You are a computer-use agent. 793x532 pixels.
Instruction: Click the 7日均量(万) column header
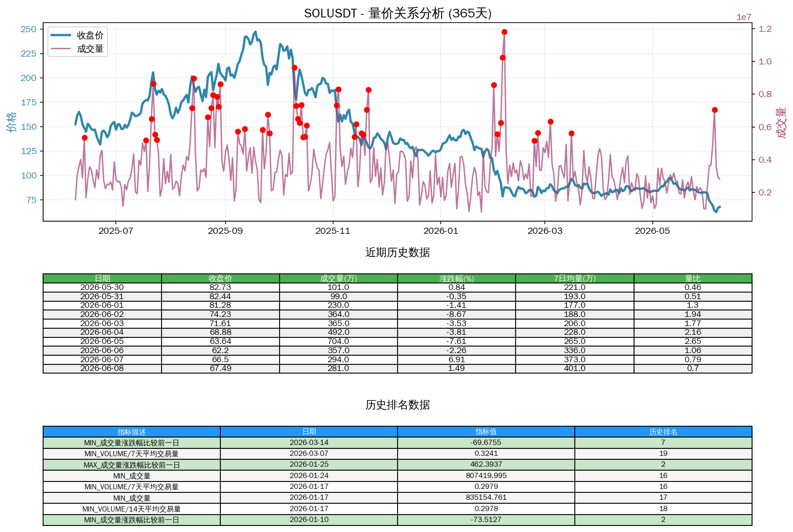click(x=575, y=279)
